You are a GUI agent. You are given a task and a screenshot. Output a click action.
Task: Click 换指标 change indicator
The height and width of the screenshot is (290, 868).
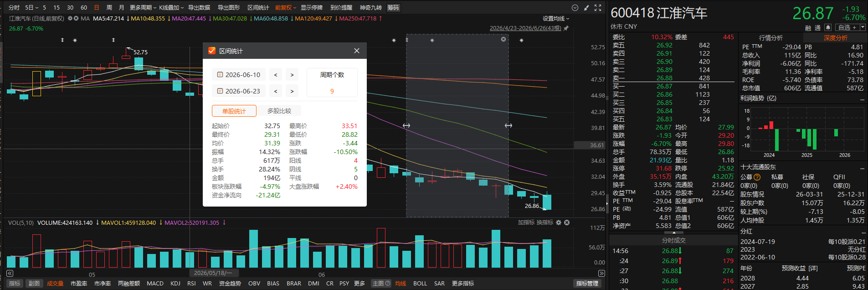tap(545, 223)
